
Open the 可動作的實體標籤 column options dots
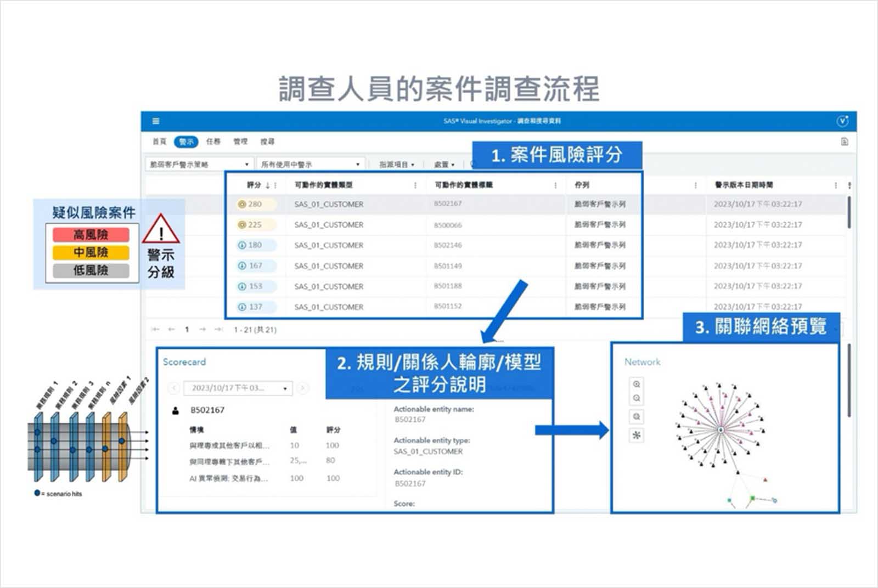pos(555,185)
